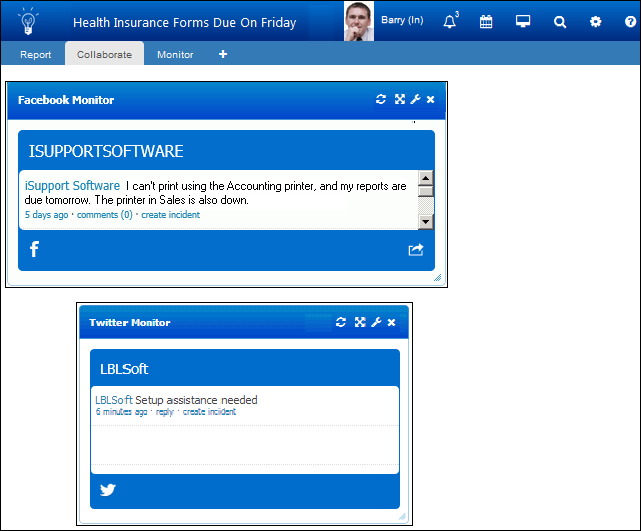641x531 pixels.
Task: Click the Twitter Monitor title text
Action: [130, 323]
